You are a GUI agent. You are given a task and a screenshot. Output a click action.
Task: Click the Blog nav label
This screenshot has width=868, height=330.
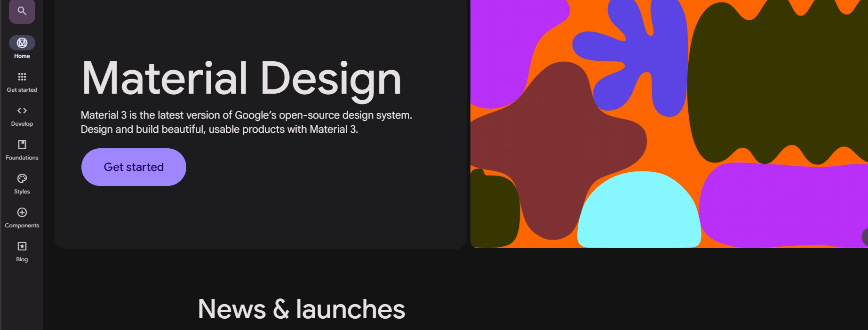pos(22,259)
